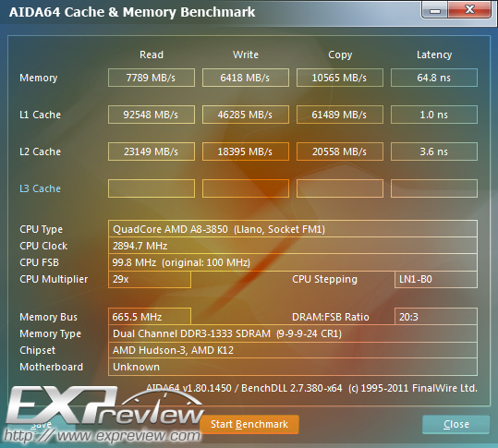Click the Chipset AMD Hudson-3 value
The height and width of the screenshot is (448, 498).
click(x=293, y=350)
